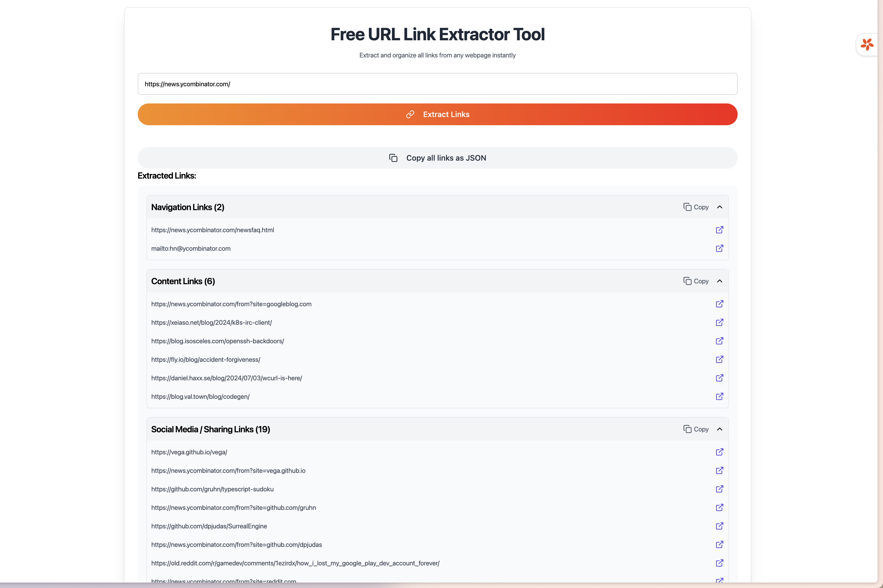883x588 pixels.
Task: Click the Free URL Link Extractor Tool title
Action: pyautogui.click(x=437, y=34)
